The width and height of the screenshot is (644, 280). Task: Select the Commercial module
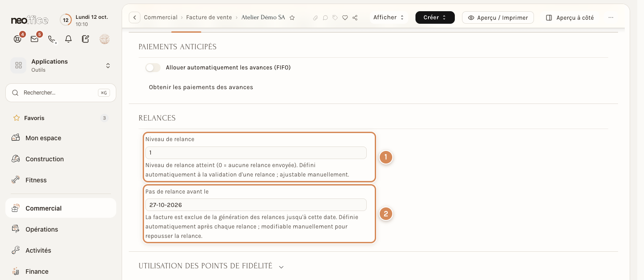tap(61, 208)
